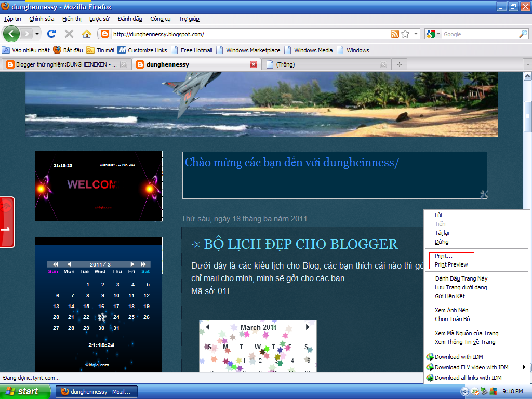Open the Free Hotmail bookmark

192,50
